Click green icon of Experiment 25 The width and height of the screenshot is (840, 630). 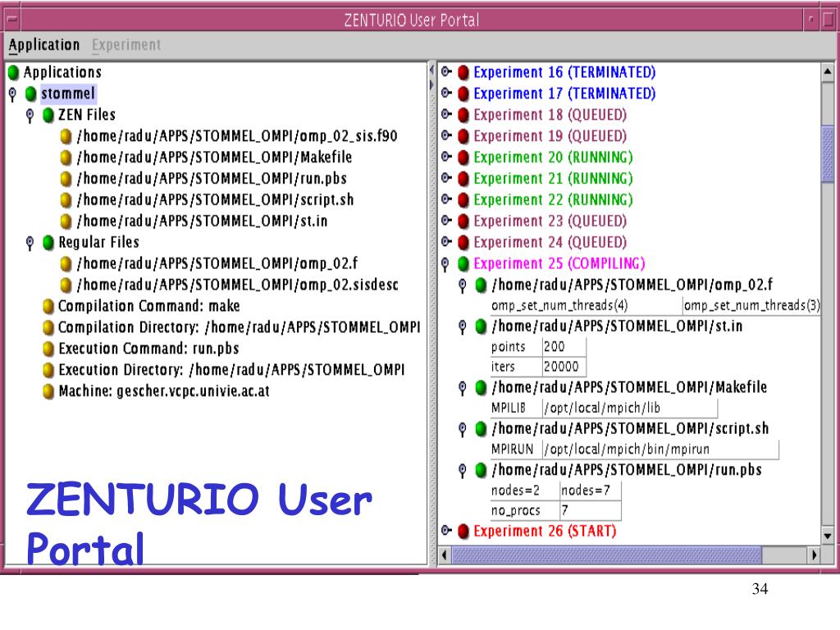pos(464,264)
